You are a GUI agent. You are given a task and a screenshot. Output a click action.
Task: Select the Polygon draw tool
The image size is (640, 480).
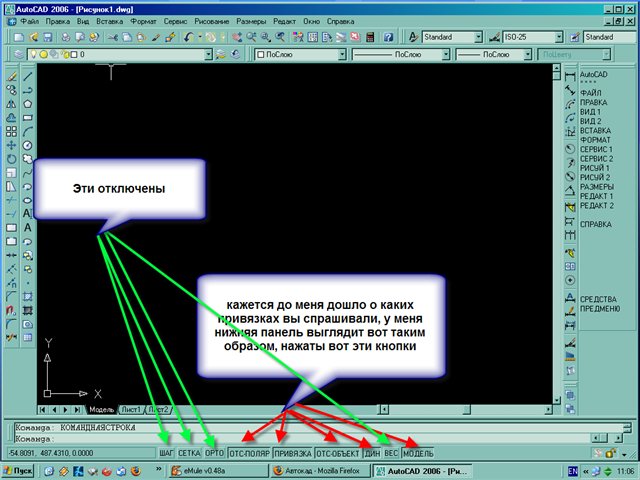(x=27, y=103)
